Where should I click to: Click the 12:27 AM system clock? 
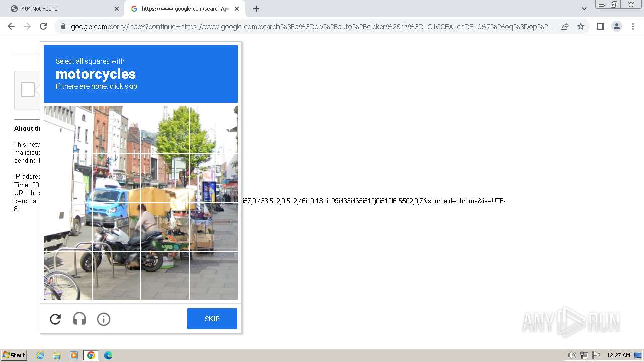tap(618, 355)
